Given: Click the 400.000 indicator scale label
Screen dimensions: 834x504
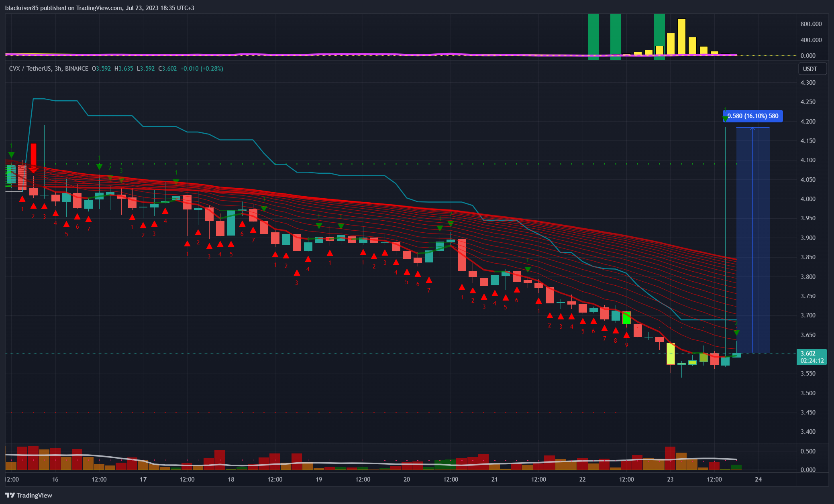Looking at the screenshot, I should [x=811, y=40].
